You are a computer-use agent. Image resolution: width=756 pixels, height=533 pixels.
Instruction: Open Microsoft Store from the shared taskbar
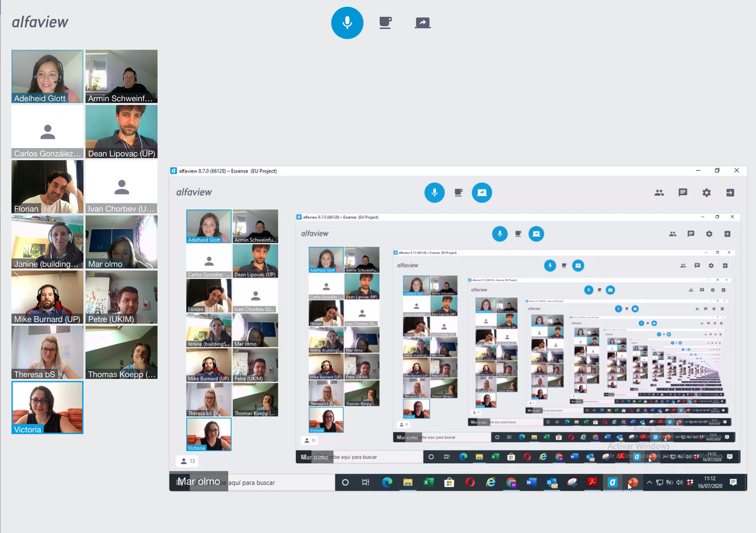(x=449, y=483)
